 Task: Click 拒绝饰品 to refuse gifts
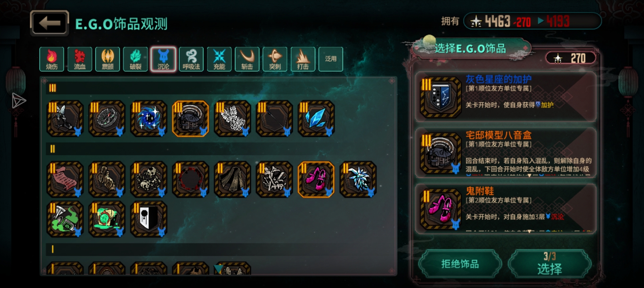pos(460,264)
